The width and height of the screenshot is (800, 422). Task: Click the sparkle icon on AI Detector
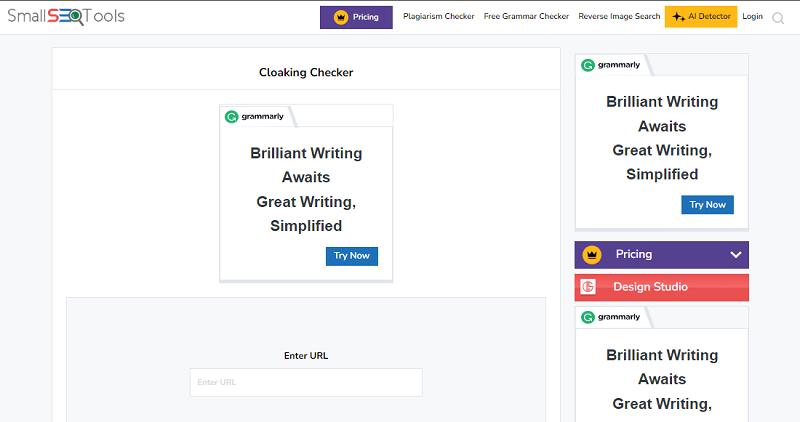pos(679,17)
